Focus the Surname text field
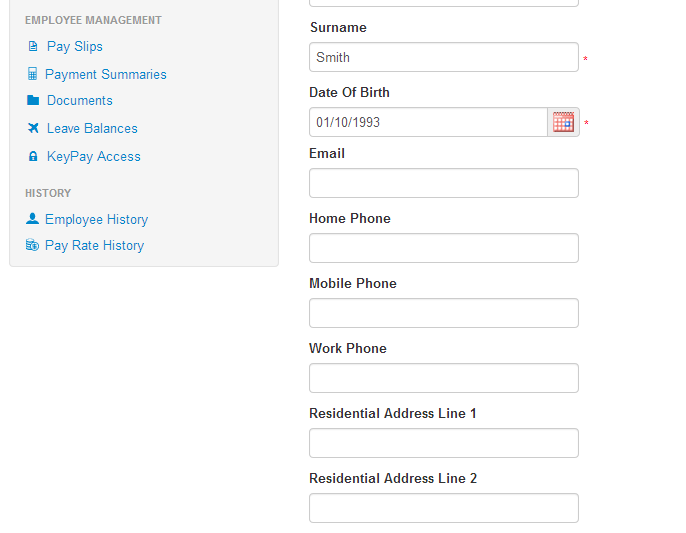This screenshot has width=686, height=533. [x=443, y=58]
